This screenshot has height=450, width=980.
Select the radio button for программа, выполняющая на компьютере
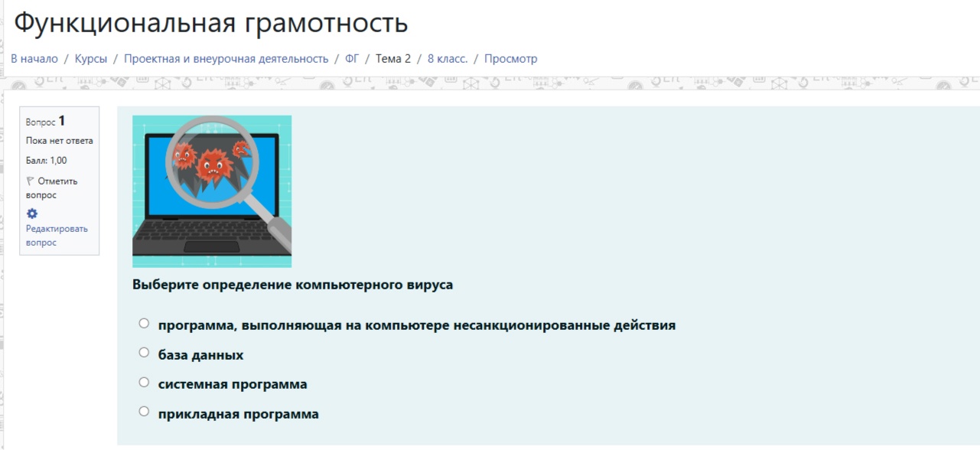144,324
